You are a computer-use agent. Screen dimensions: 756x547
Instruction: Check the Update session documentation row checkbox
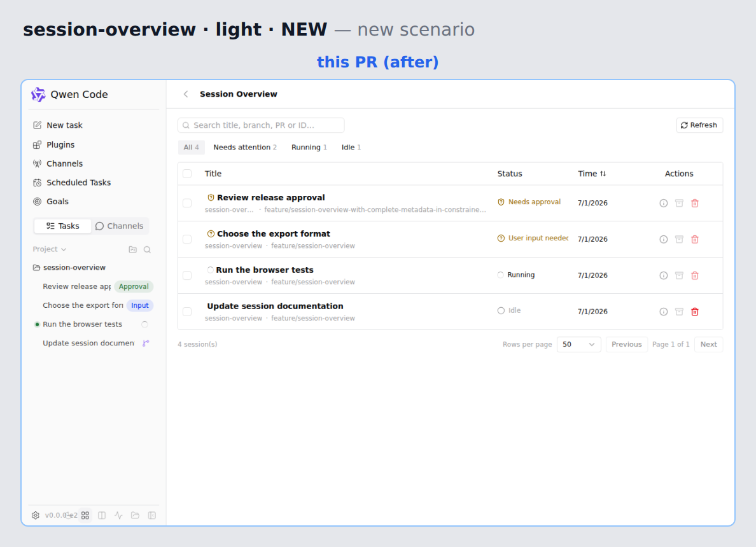click(x=187, y=311)
